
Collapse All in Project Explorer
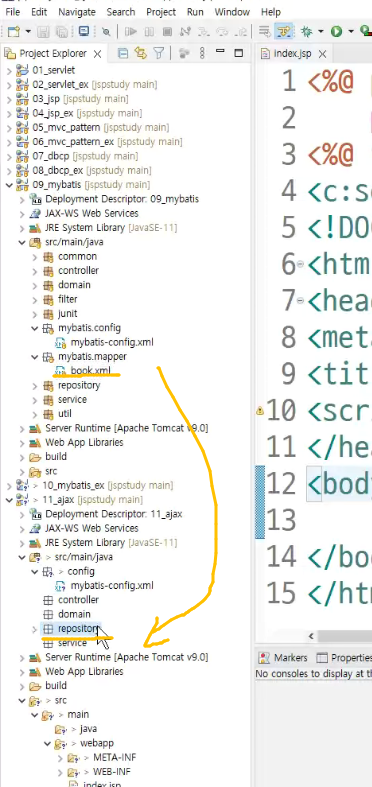pyautogui.click(x=122, y=53)
